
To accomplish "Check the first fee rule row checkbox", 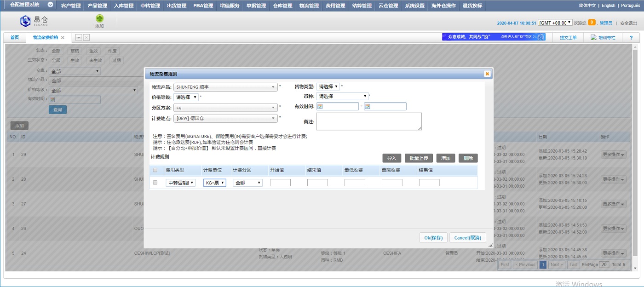I will pyautogui.click(x=155, y=183).
